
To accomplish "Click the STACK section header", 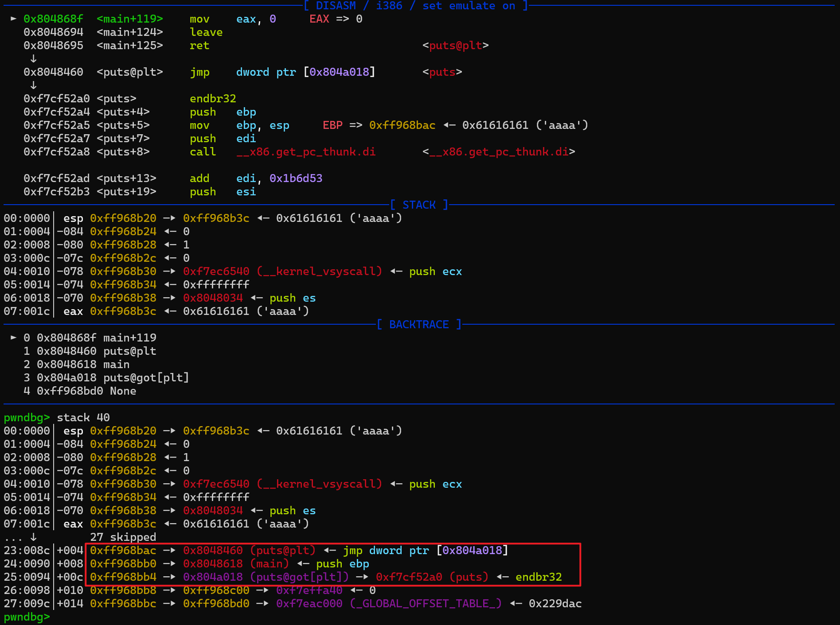I will (x=419, y=205).
